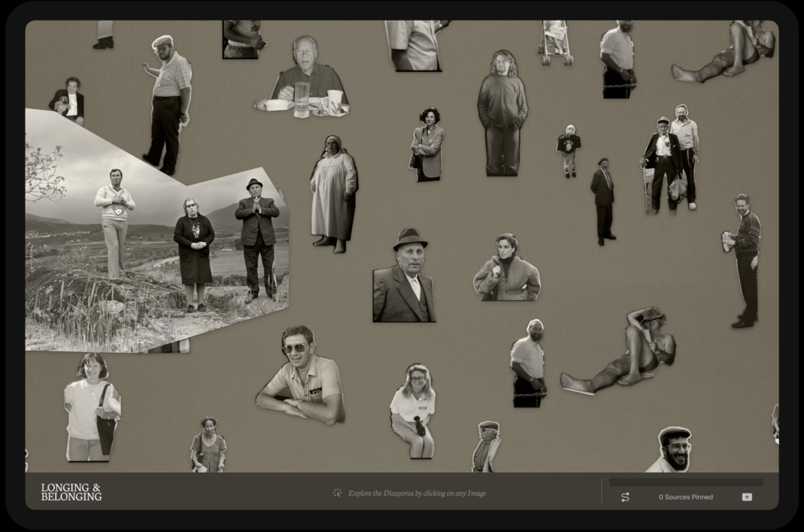Click the empty pinned sources bar
Viewport: 804px width, 532px height.
[686, 482]
